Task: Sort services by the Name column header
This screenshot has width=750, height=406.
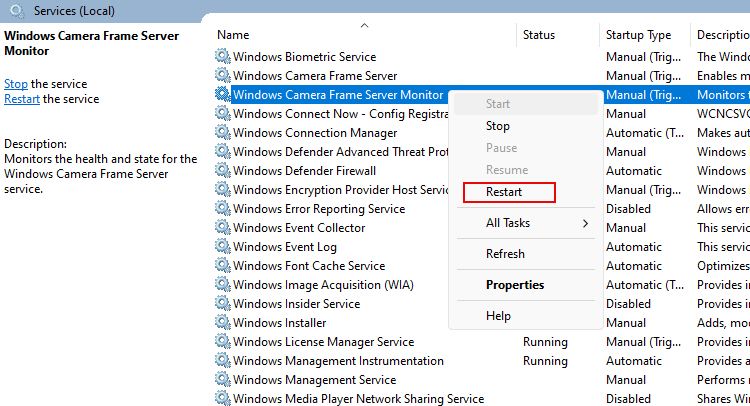Action: pyautogui.click(x=233, y=35)
